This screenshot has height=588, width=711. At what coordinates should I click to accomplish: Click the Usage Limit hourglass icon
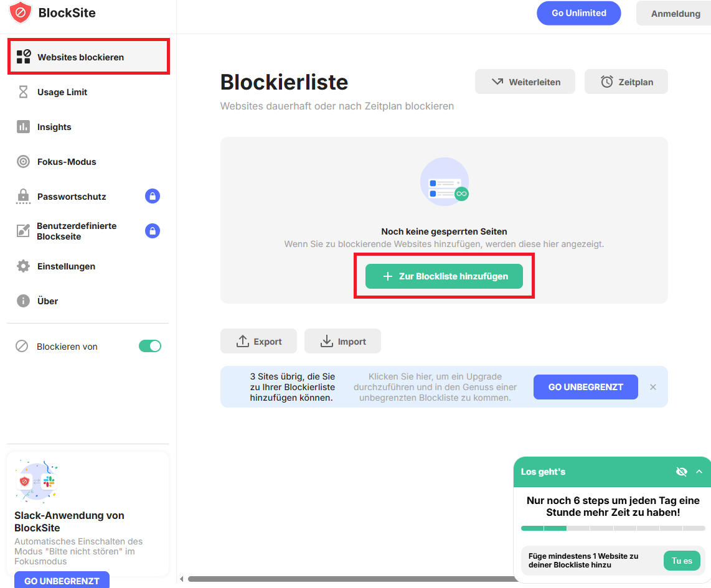23,92
